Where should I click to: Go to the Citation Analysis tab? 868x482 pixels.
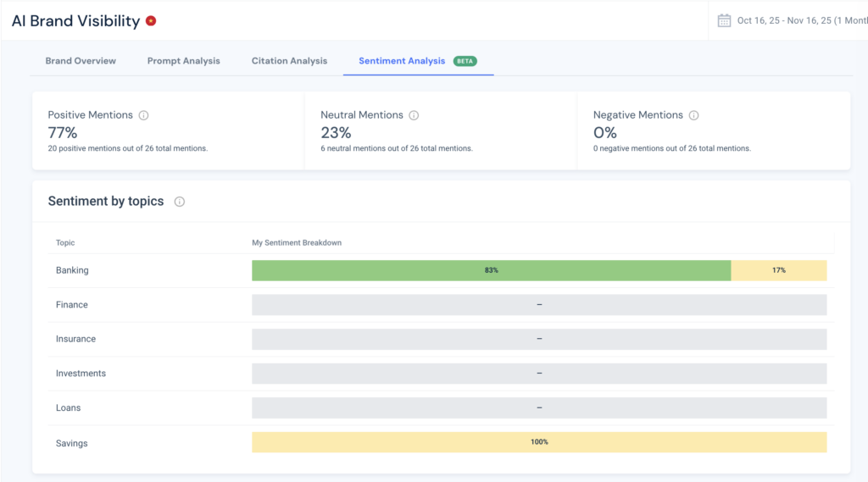(289, 61)
